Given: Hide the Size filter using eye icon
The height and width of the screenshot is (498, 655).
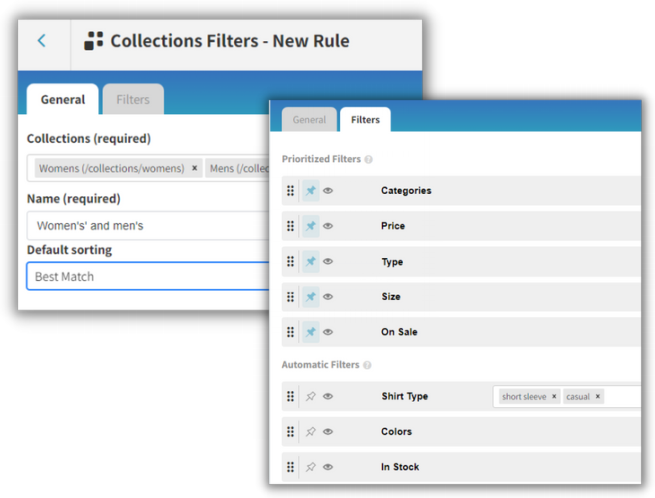Looking at the screenshot, I should click(x=328, y=297).
